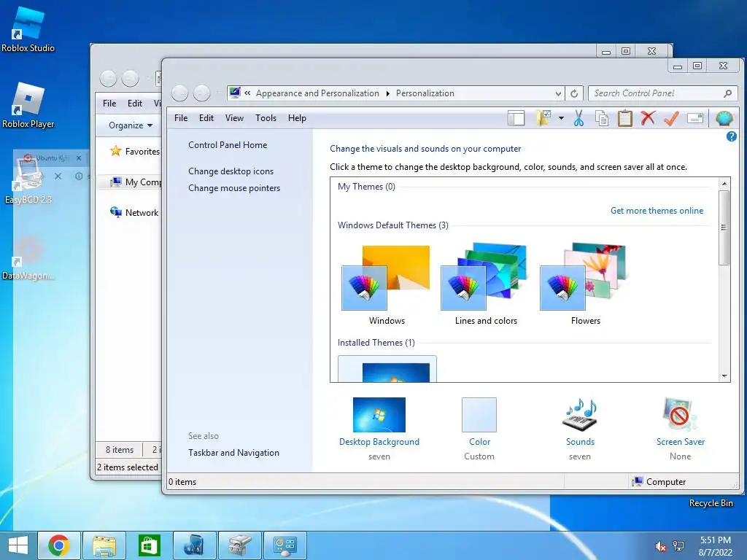Open Edit menu in the back Explorer window
Screen dimensions: 747x560
tap(135, 104)
